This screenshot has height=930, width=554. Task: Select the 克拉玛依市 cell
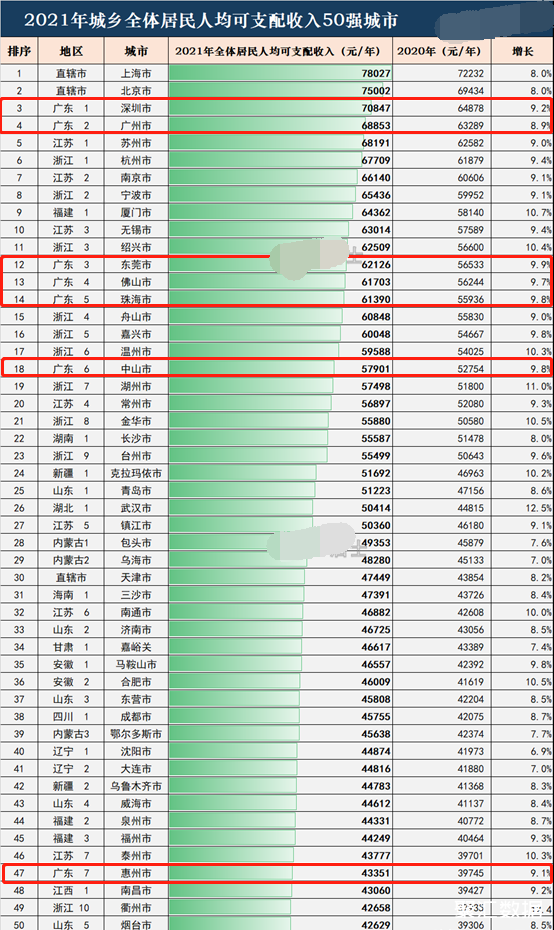click(136, 473)
